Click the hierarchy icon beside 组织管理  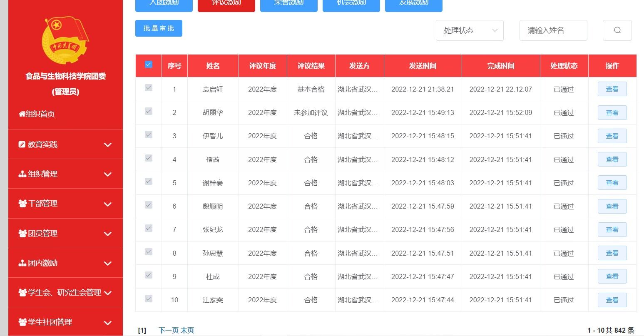tap(22, 174)
